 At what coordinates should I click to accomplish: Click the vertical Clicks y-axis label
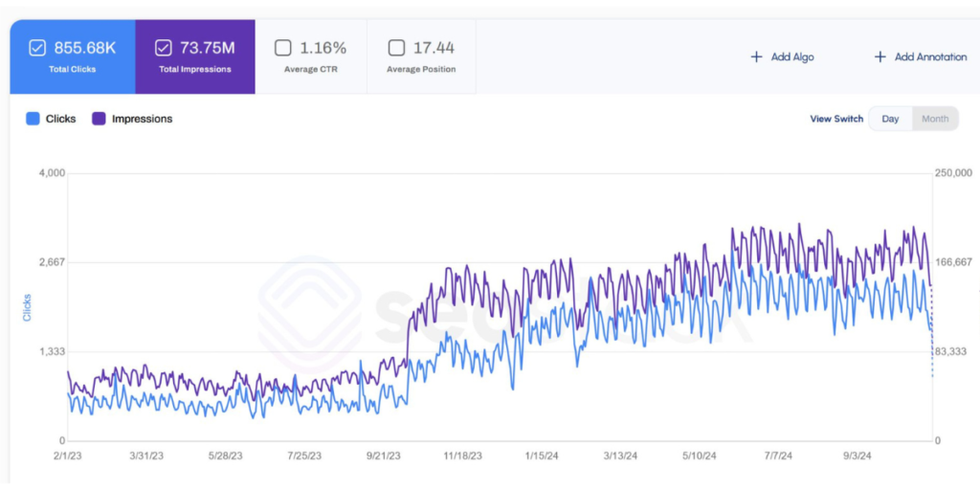coord(28,307)
